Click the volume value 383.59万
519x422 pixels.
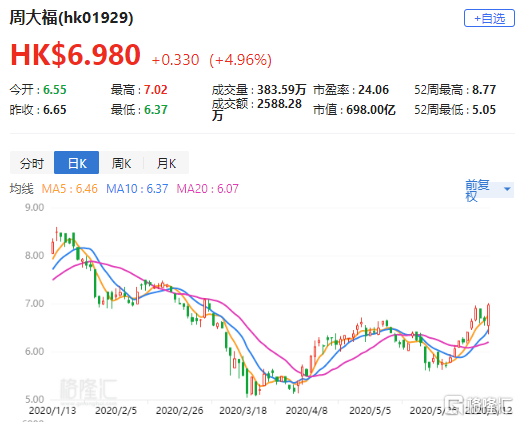click(x=281, y=90)
